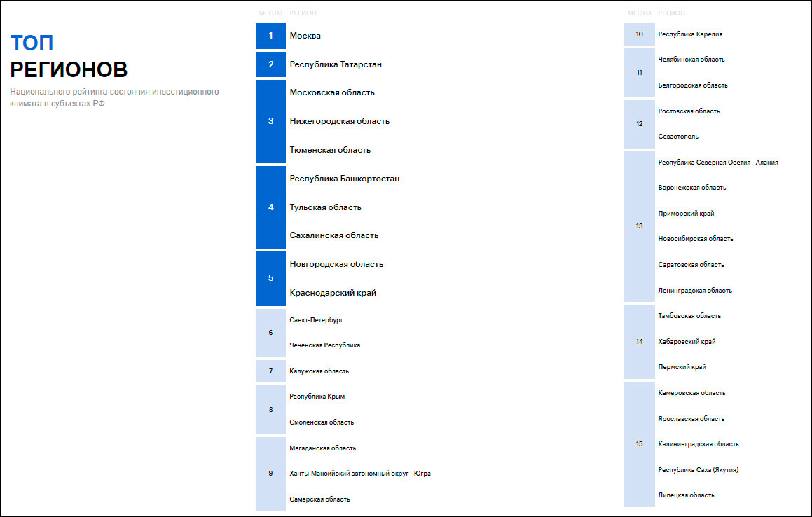This screenshot has height=517, width=812.
Task: Select Севастополь in the right column
Action: pyautogui.click(x=678, y=137)
